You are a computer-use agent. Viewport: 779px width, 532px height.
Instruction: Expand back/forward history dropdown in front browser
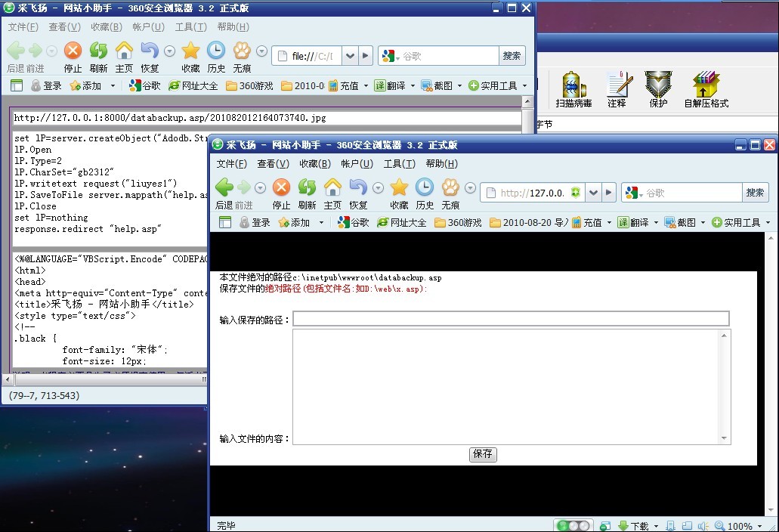[x=261, y=187]
